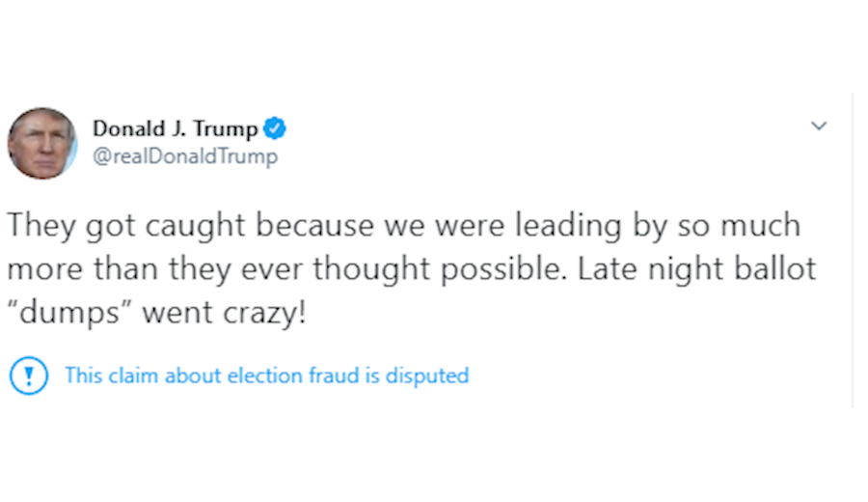Click "more than they ever thought" text line
Screen dimensions: 868x502
tap(218, 269)
